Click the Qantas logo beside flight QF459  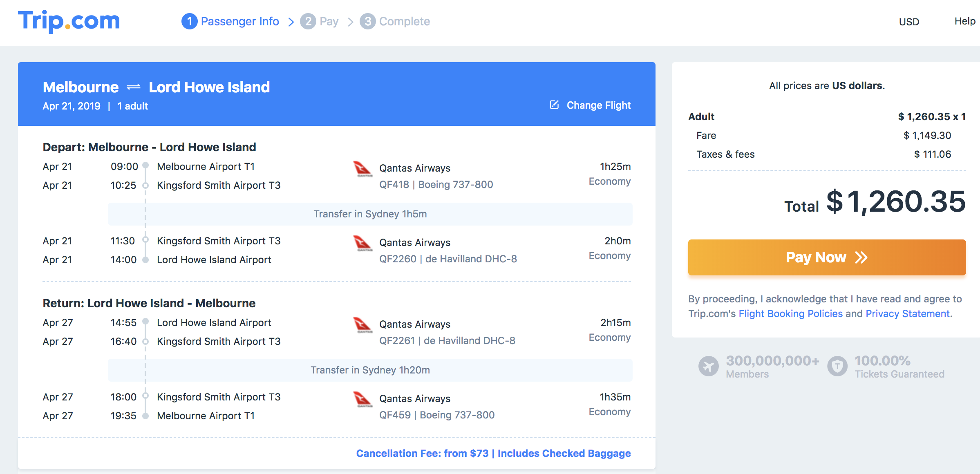(x=362, y=399)
